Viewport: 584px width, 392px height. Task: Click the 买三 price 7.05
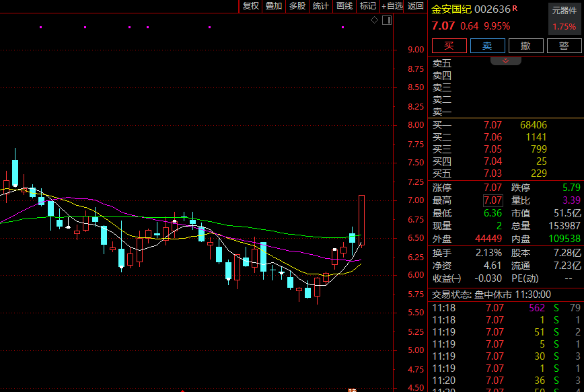[492, 149]
